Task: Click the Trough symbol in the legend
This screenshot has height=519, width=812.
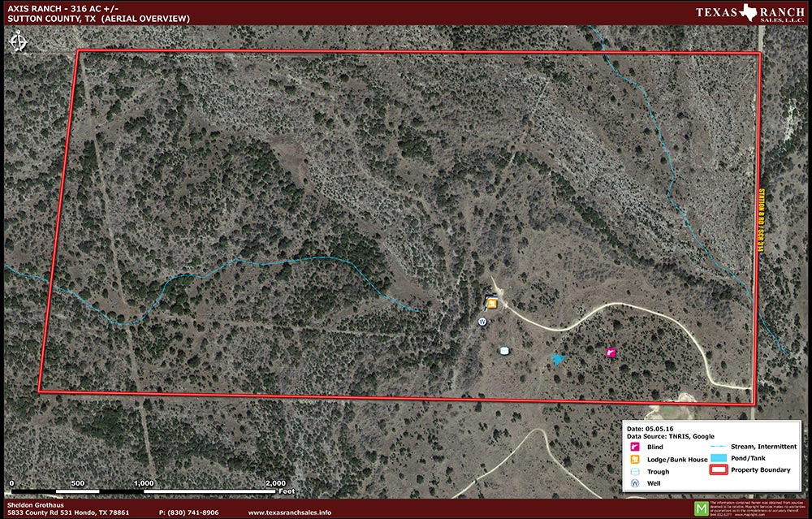Action: pyautogui.click(x=635, y=471)
